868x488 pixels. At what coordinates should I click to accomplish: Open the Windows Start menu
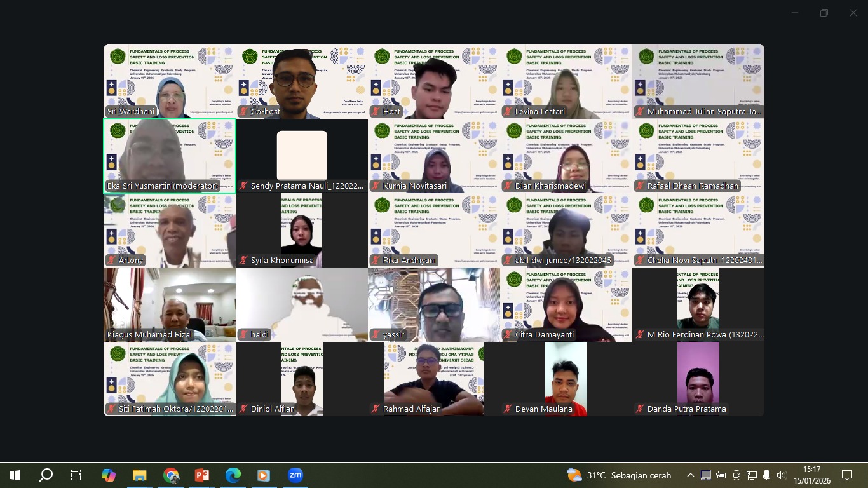(x=15, y=475)
